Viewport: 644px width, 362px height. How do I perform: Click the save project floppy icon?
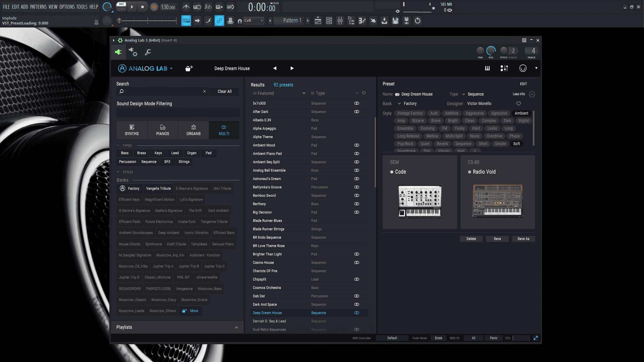tap(395, 21)
